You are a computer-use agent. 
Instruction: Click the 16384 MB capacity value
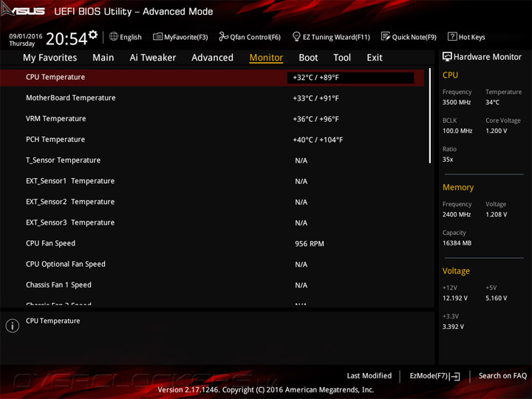pos(457,243)
